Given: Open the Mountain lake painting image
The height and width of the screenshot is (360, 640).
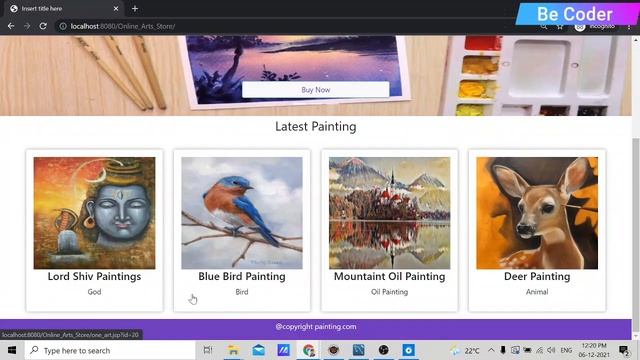Looking at the screenshot, I should point(389,213).
